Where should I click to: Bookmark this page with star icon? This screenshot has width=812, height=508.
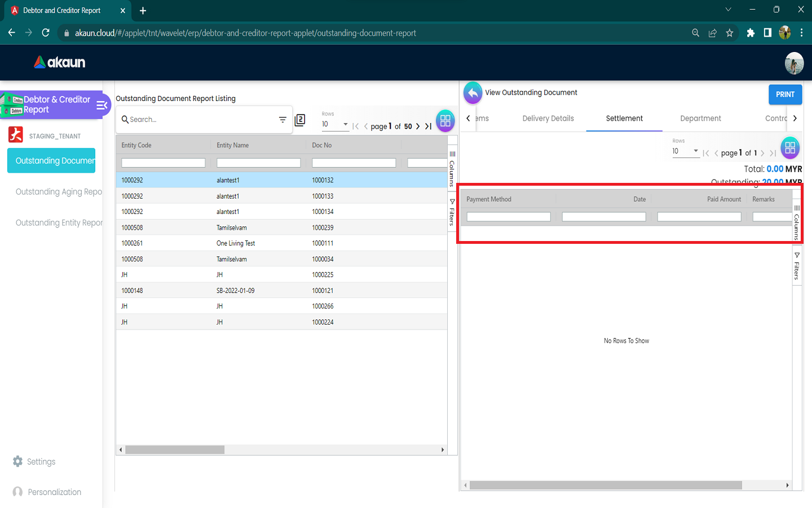pyautogui.click(x=730, y=33)
